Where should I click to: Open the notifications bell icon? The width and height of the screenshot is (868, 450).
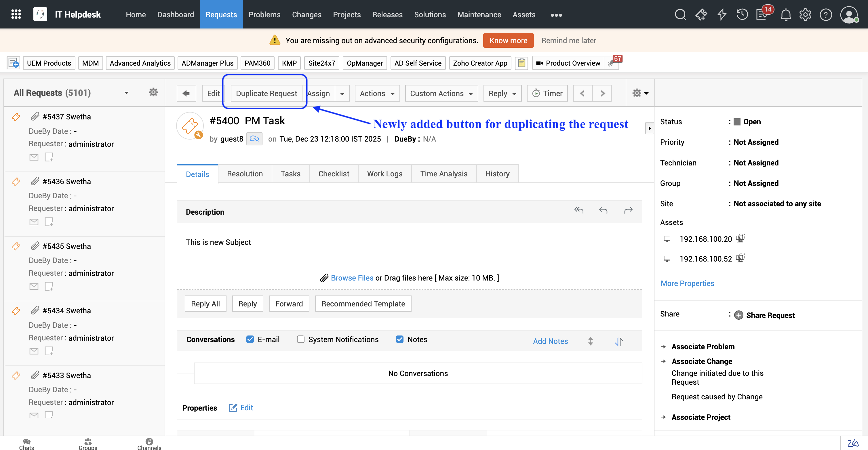pyautogui.click(x=785, y=14)
